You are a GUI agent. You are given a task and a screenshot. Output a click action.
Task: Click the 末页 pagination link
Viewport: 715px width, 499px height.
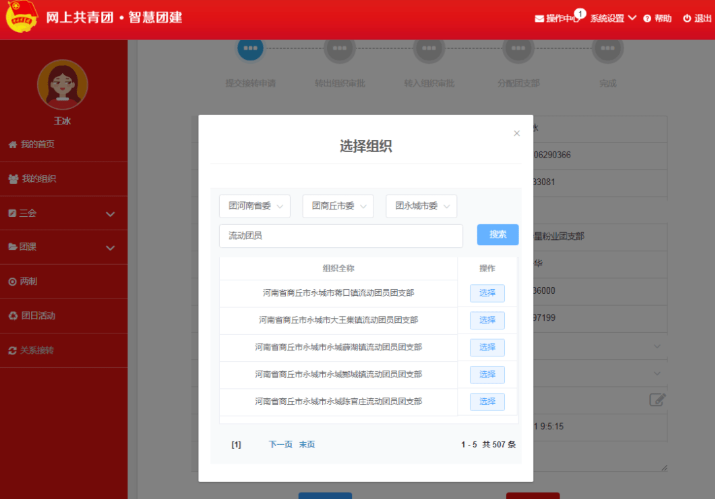pyautogui.click(x=307, y=445)
